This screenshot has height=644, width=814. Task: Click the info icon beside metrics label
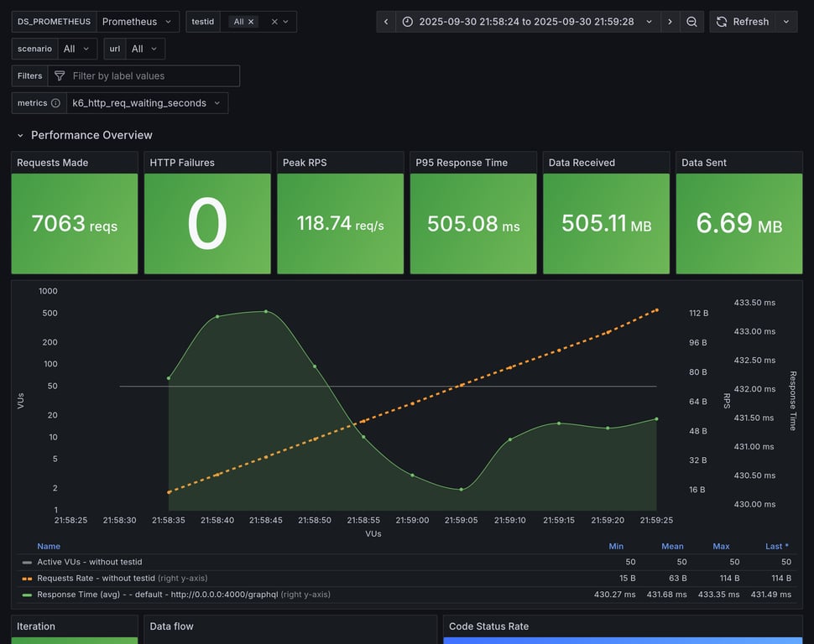click(55, 103)
